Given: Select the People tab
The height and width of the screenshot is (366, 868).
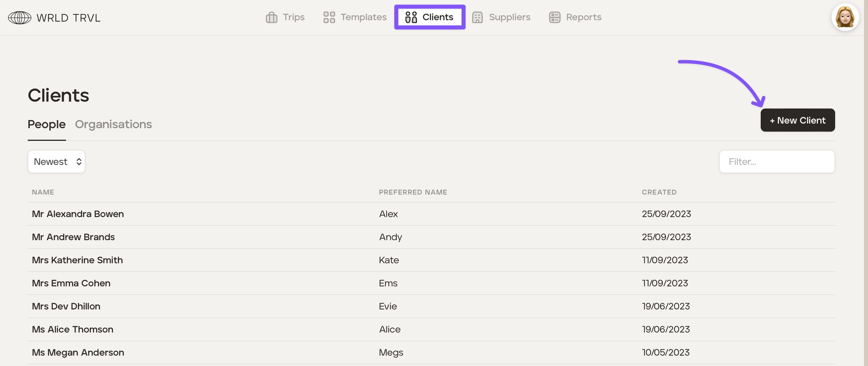Looking at the screenshot, I should pos(46,124).
